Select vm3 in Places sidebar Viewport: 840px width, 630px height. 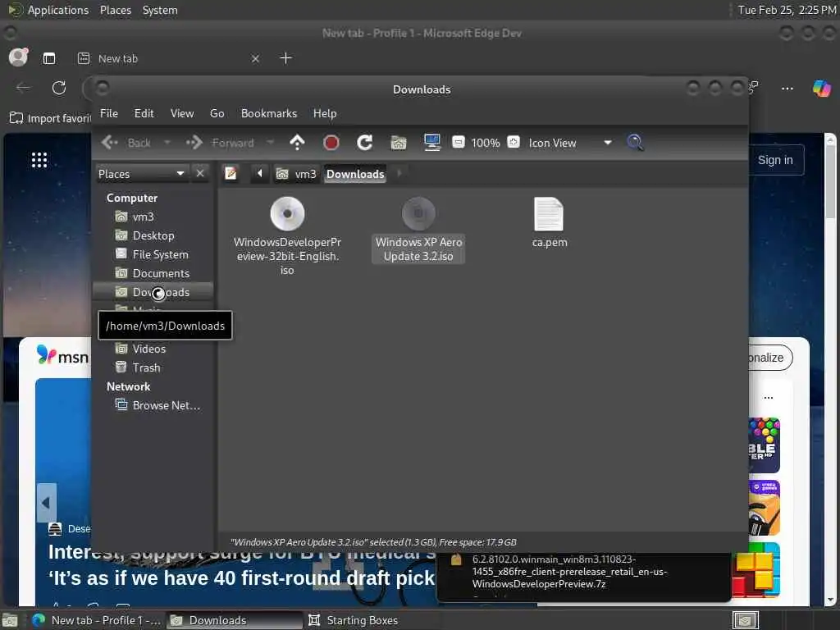point(153,217)
